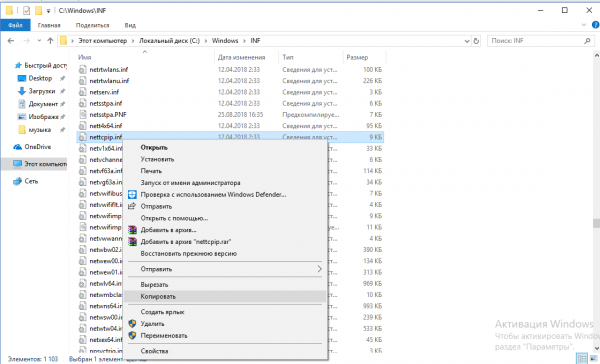Select the netrtwlanu.inf file
600x364 pixels.
[x=109, y=81]
